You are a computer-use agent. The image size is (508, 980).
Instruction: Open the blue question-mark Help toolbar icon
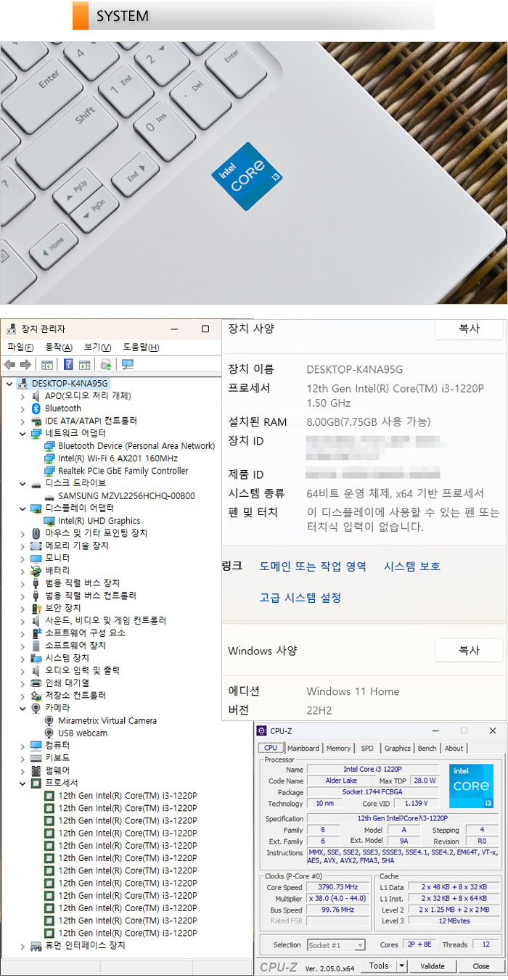tap(68, 364)
